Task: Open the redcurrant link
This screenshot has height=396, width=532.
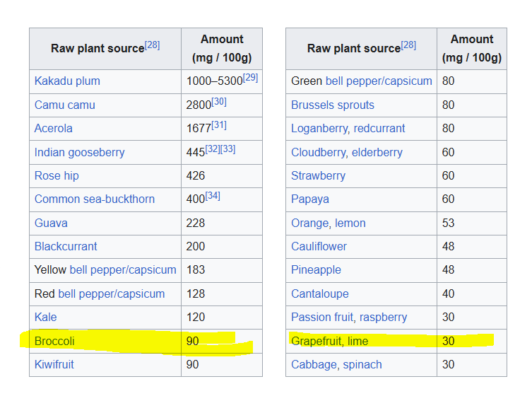Action: tap(379, 129)
